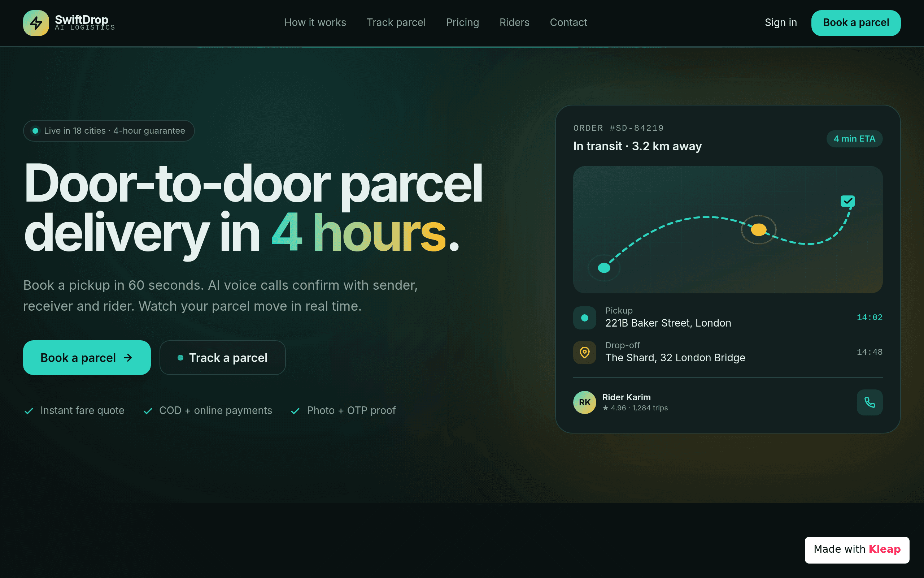
Task: Click the "4.96 · 1,284 trips" rating
Action: pos(635,408)
